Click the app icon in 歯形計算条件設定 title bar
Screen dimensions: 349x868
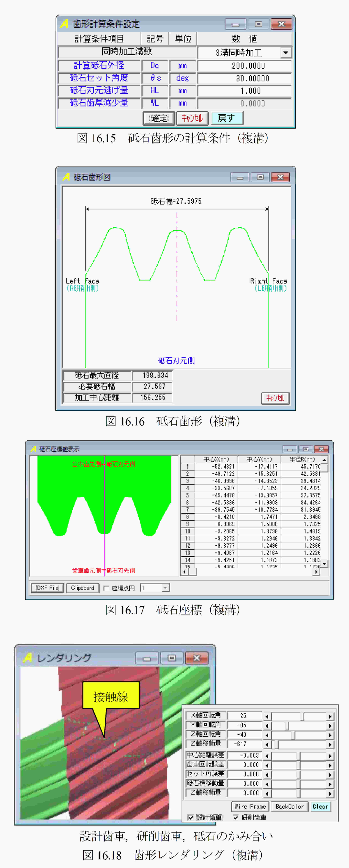click(64, 24)
